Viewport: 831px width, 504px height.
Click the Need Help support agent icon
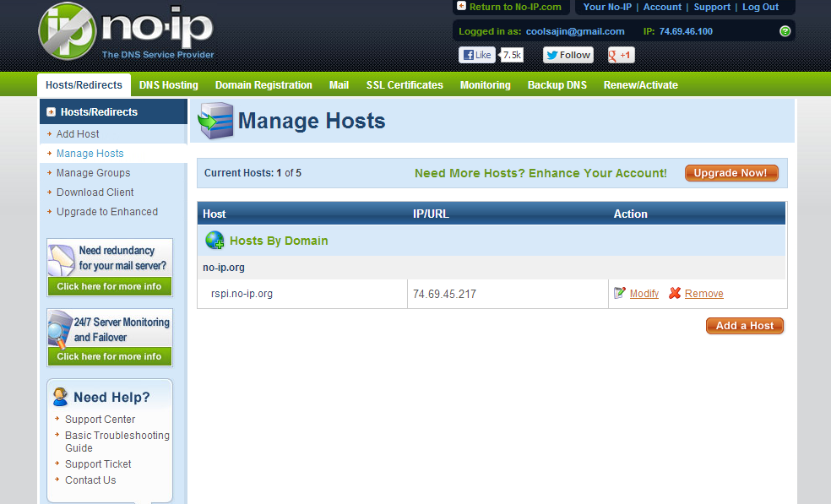click(61, 397)
